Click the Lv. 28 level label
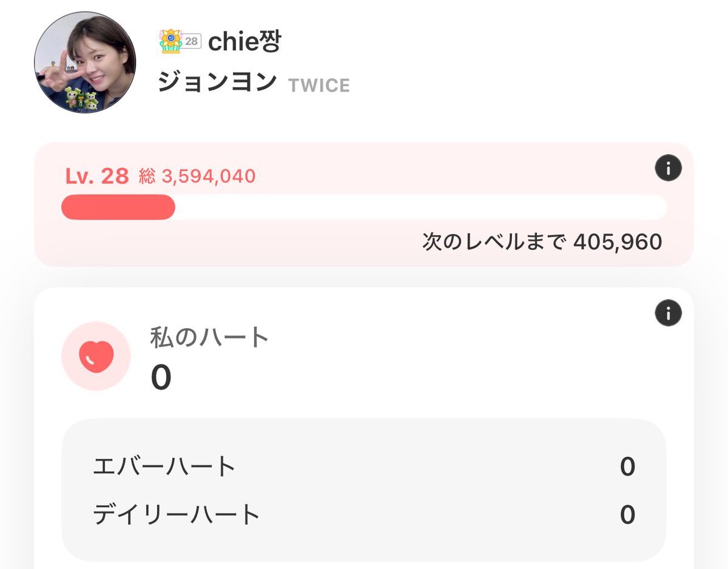The image size is (728, 569). click(97, 177)
